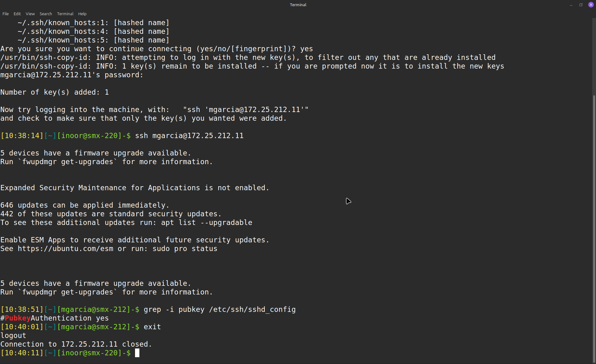This screenshot has width=596, height=364.
Task: Open the Help menu
Action: [82, 14]
